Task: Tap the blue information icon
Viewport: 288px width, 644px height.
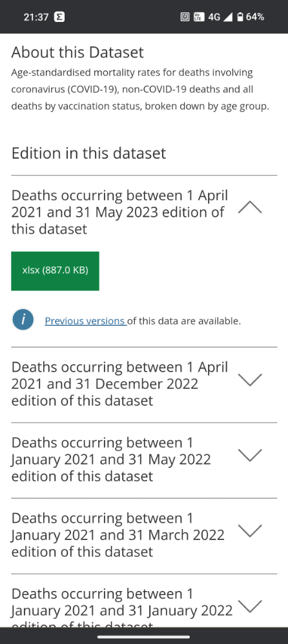Action: pos(23,320)
